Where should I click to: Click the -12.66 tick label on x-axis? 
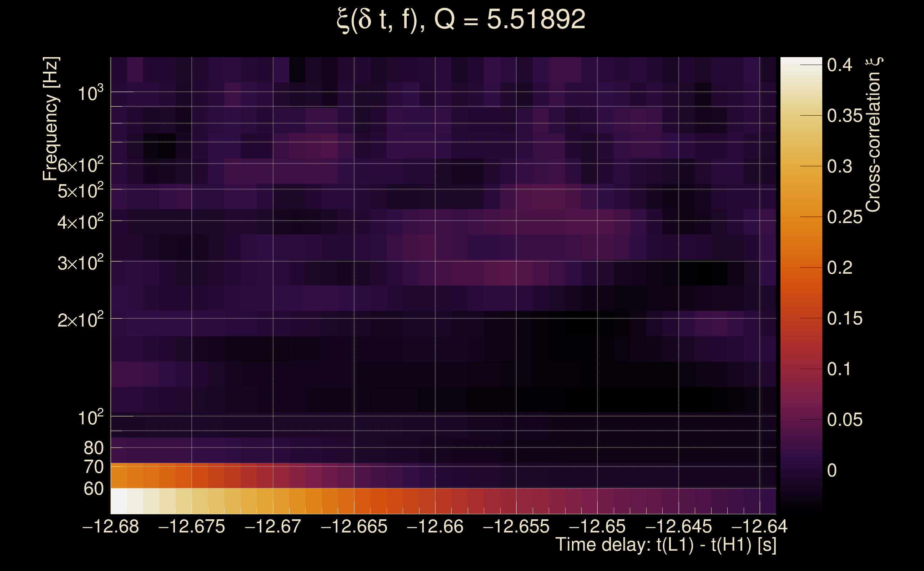(435, 526)
